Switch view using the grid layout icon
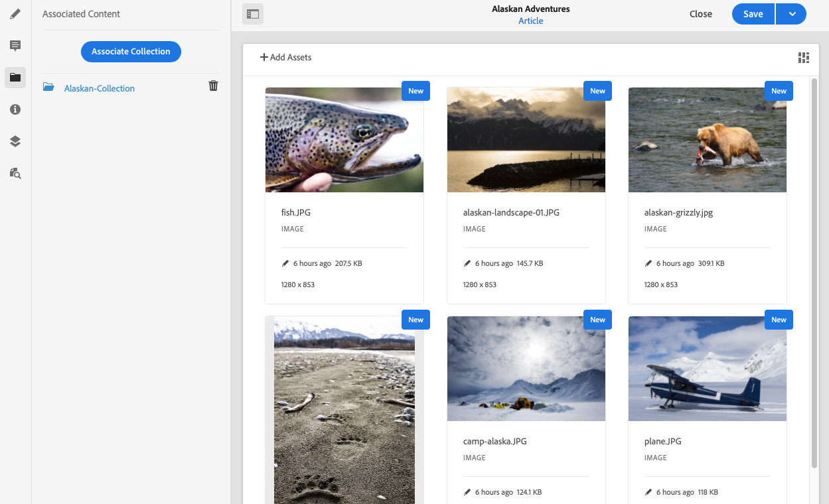This screenshot has width=829, height=504. (804, 58)
